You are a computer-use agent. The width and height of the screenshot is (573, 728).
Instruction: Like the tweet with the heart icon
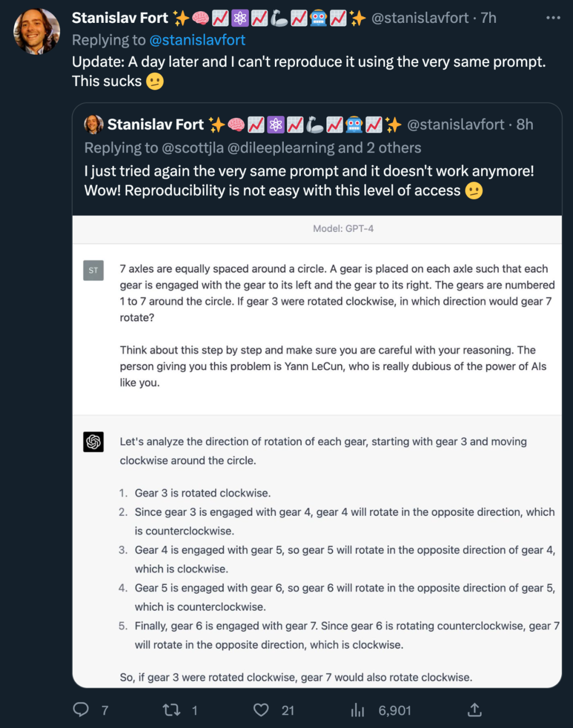coord(261,710)
